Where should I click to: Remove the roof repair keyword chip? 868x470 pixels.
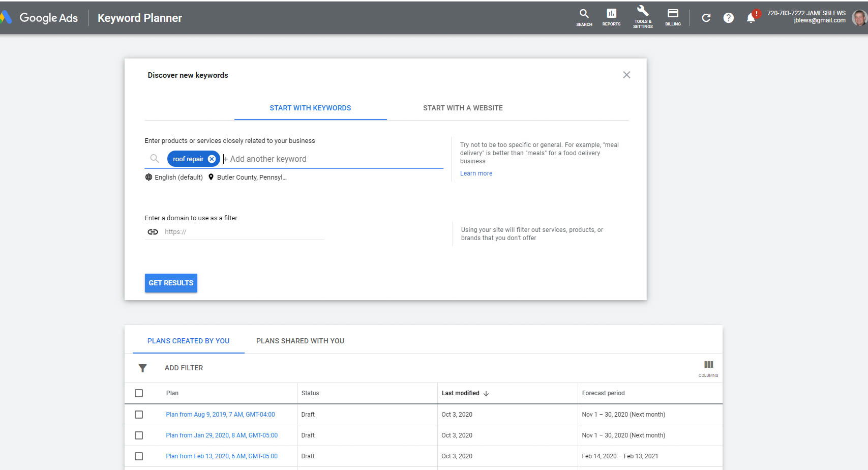click(212, 159)
